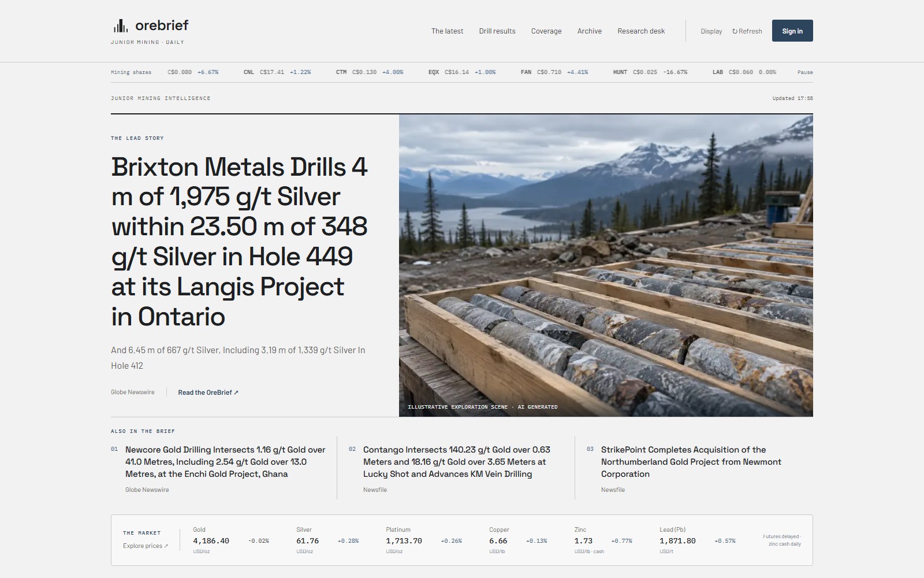Click the orebrief bar-chart logo icon
The height and width of the screenshot is (578, 924).
click(x=120, y=25)
